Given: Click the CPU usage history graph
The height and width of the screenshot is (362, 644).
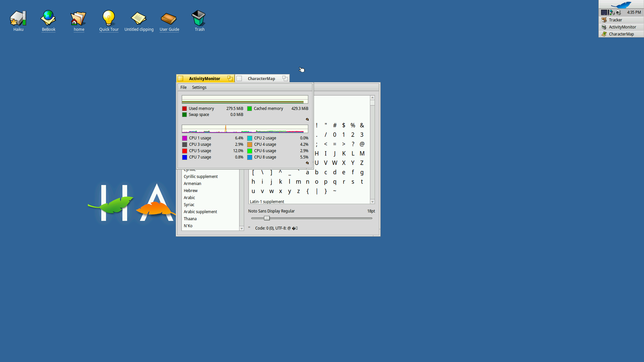Looking at the screenshot, I should click(245, 129).
